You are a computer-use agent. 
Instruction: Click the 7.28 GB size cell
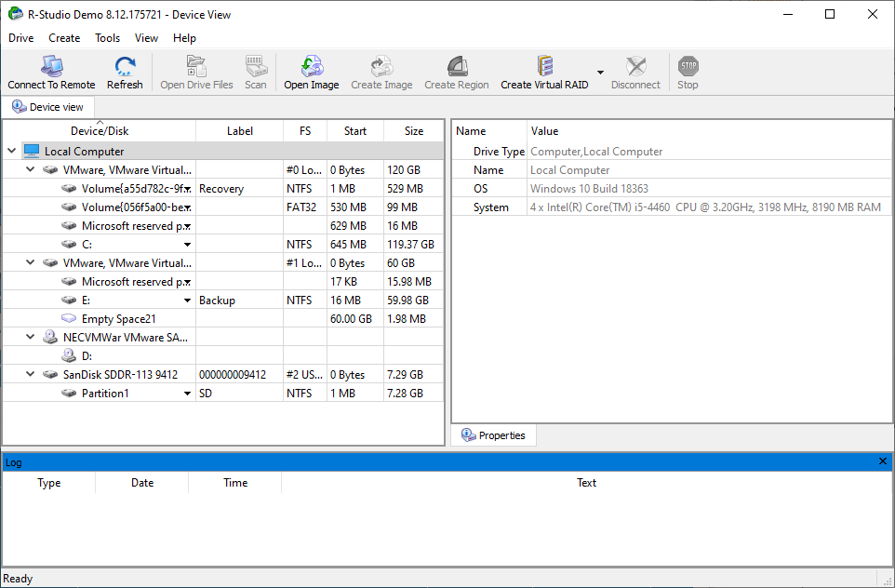click(x=414, y=394)
